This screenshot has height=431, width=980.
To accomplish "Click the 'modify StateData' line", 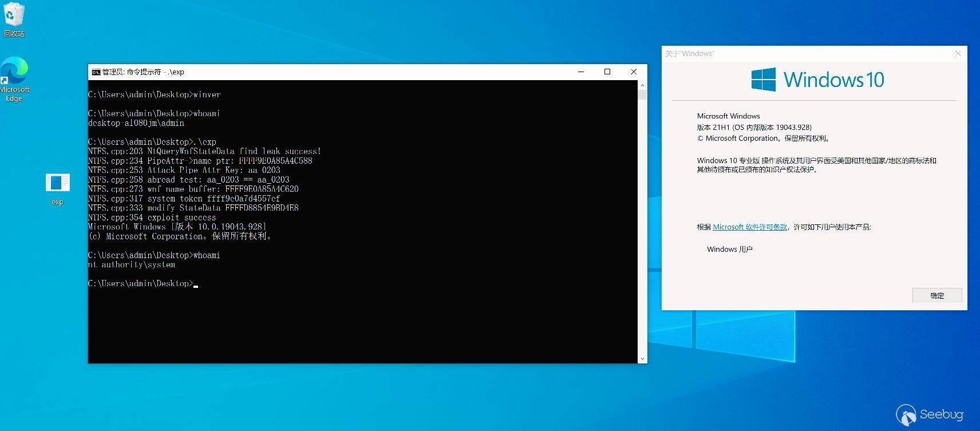I will [193, 208].
